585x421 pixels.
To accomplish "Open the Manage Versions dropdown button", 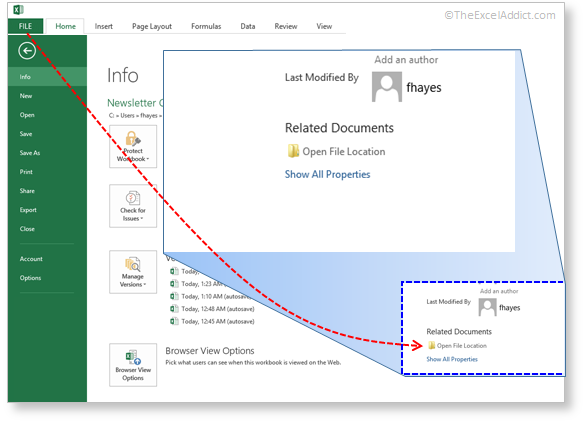I will click(133, 272).
